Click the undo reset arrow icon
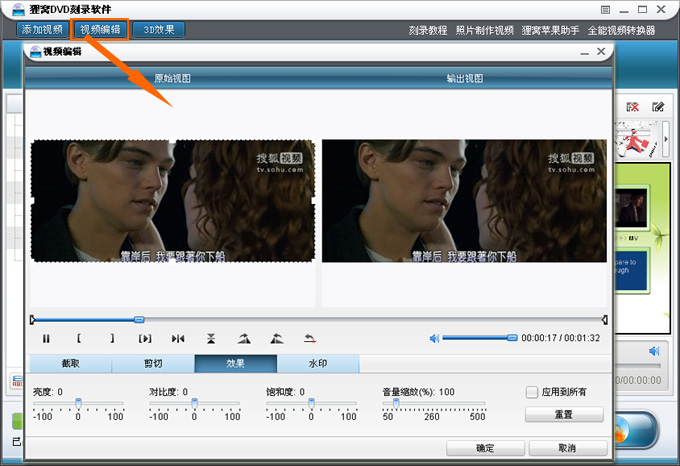This screenshot has height=466, width=680. click(x=310, y=338)
